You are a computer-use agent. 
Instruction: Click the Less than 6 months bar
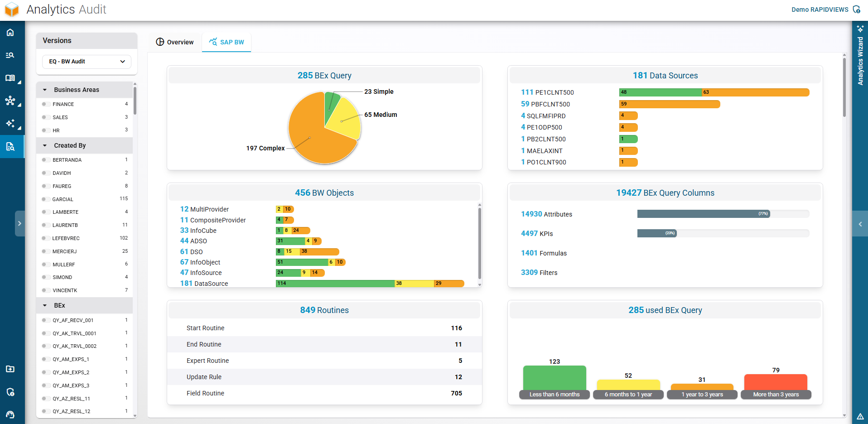[x=555, y=378]
